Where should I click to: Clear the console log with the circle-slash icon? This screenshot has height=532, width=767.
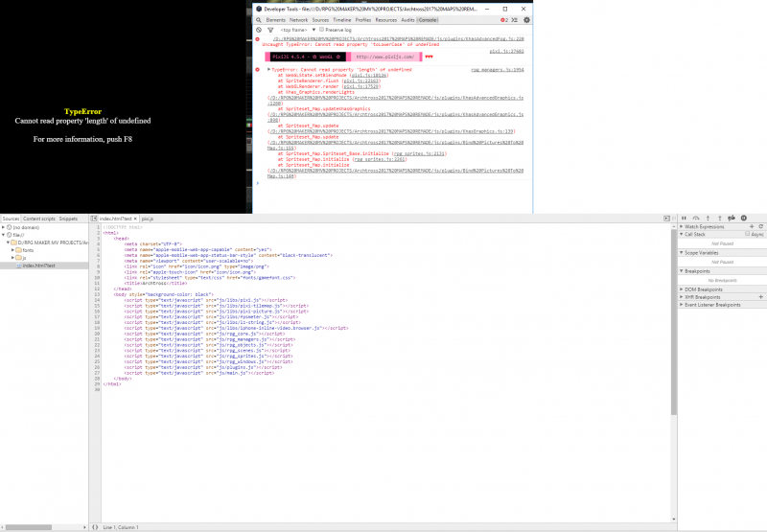(x=259, y=30)
